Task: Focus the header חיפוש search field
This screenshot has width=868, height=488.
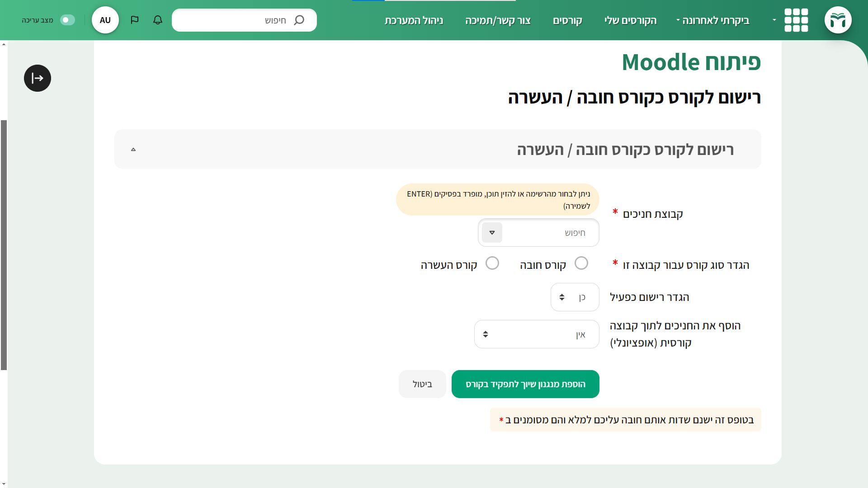Action: coord(244,20)
